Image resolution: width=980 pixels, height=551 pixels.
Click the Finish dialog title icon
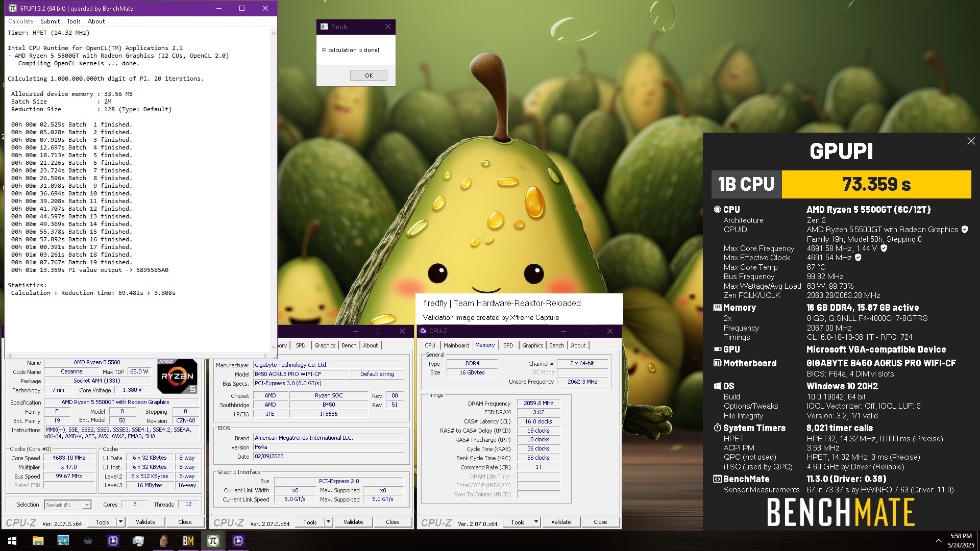[x=324, y=27]
